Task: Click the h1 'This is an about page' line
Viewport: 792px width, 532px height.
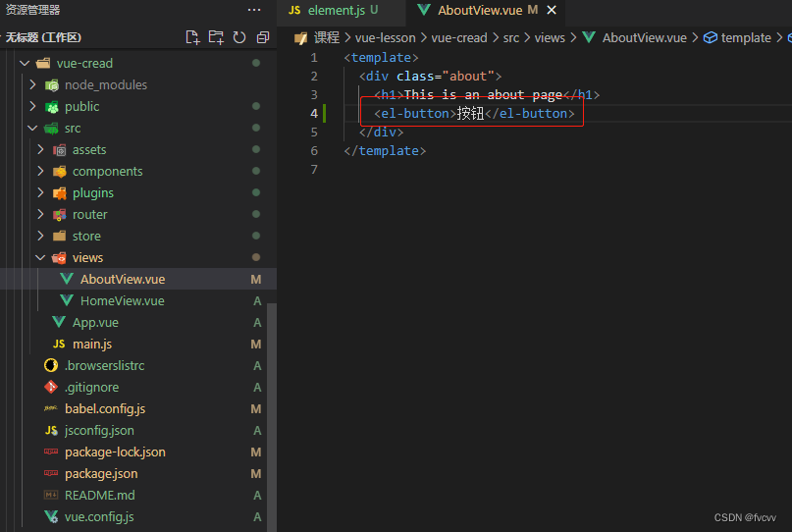Action: point(487,94)
